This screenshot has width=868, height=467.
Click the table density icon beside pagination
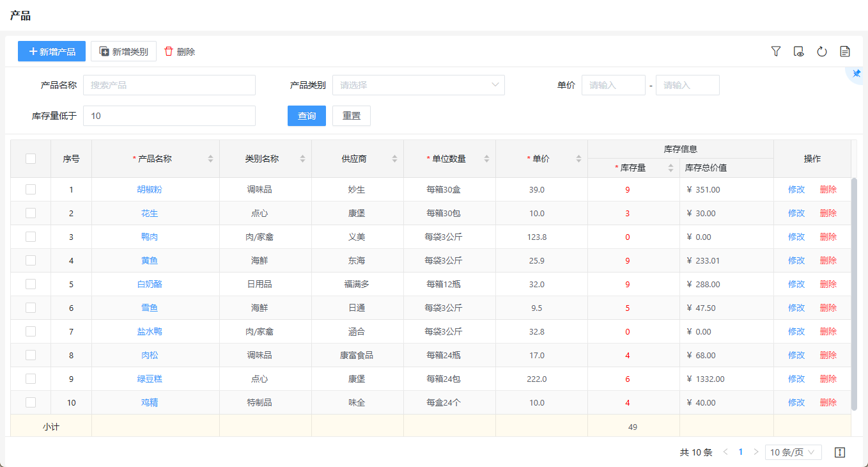coord(840,452)
